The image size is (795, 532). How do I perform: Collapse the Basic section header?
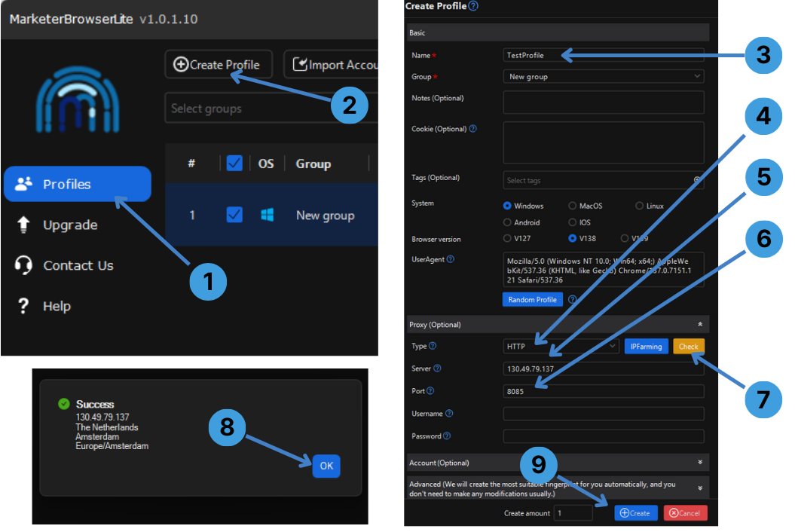pyautogui.click(x=558, y=32)
